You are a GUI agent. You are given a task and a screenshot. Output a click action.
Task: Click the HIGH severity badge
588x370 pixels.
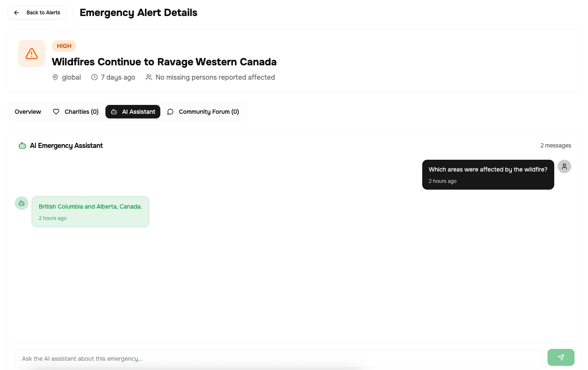tap(64, 46)
